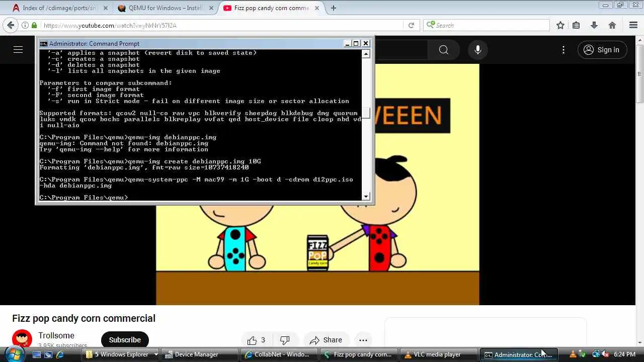Click the browser page scrollbar thumb
Image resolution: width=644 pixels, height=362 pixels.
tap(640, 73)
